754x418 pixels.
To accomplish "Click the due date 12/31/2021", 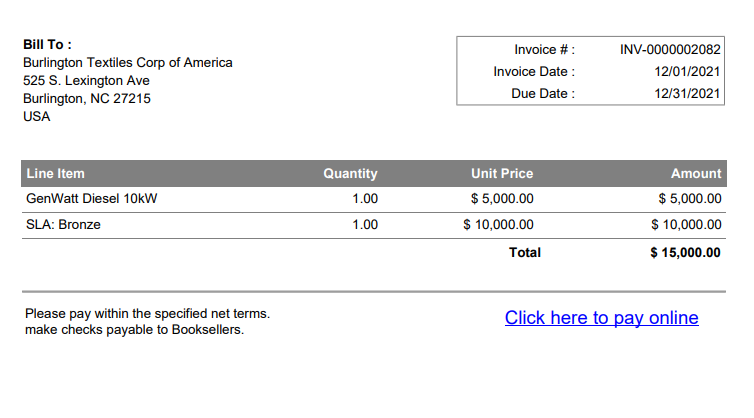I will pyautogui.click(x=687, y=94).
